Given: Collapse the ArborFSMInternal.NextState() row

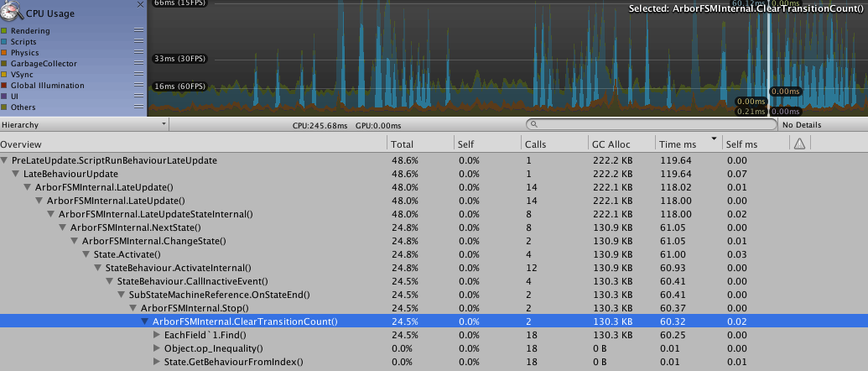Looking at the screenshot, I should click(x=63, y=227).
